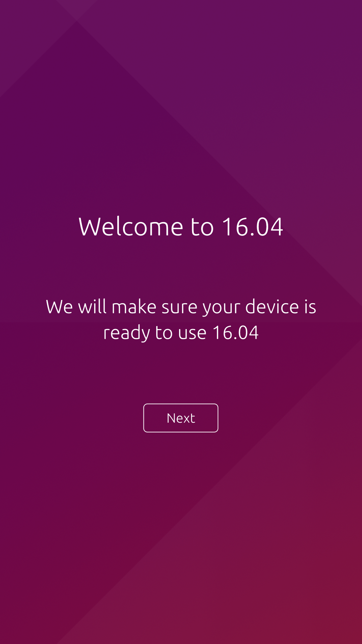This screenshot has height=644, width=362.
Task: Click the word 'Welcome' in the heading
Action: pos(131,227)
